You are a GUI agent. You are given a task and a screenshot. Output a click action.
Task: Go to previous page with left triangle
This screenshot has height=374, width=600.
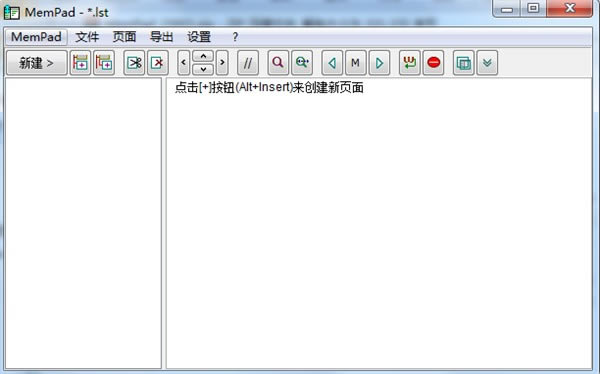coord(332,63)
